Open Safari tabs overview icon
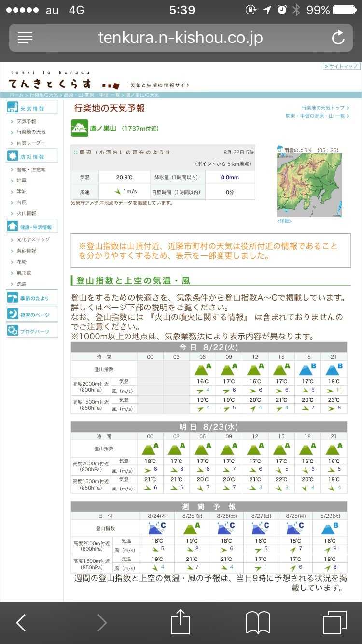This screenshot has width=362, height=644. tap(334, 622)
